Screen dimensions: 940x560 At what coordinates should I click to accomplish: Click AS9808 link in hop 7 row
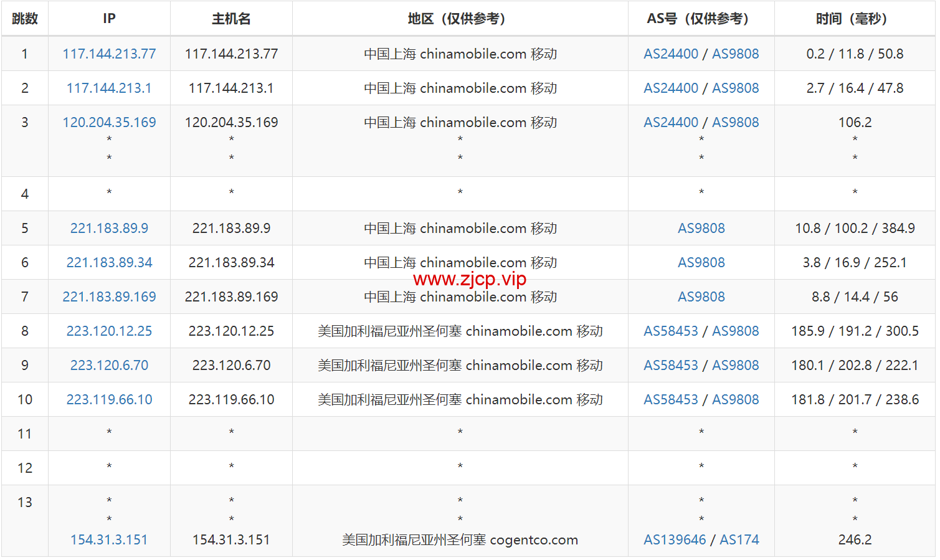point(701,297)
